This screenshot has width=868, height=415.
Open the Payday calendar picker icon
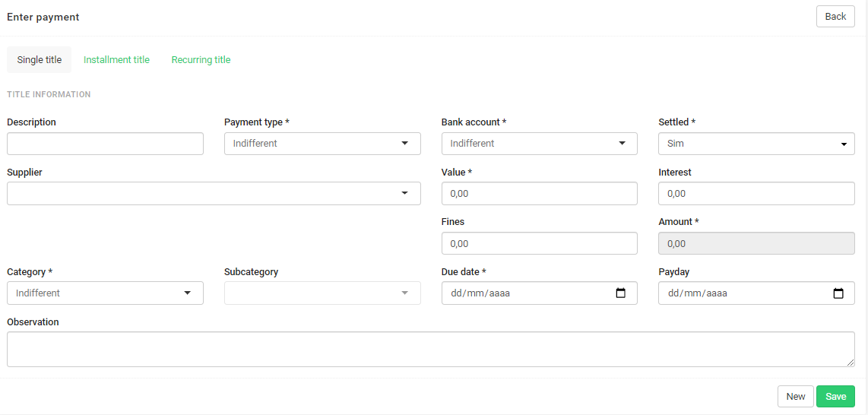click(x=838, y=293)
